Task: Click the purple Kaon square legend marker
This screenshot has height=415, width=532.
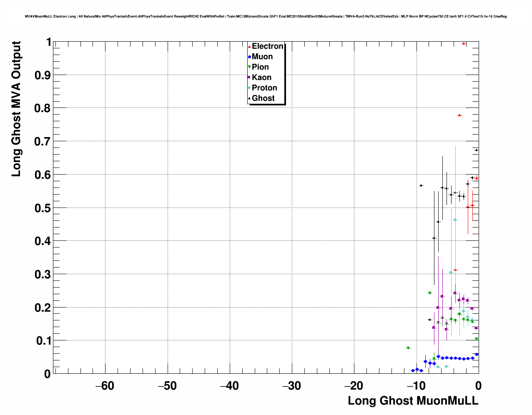Action: coord(249,77)
